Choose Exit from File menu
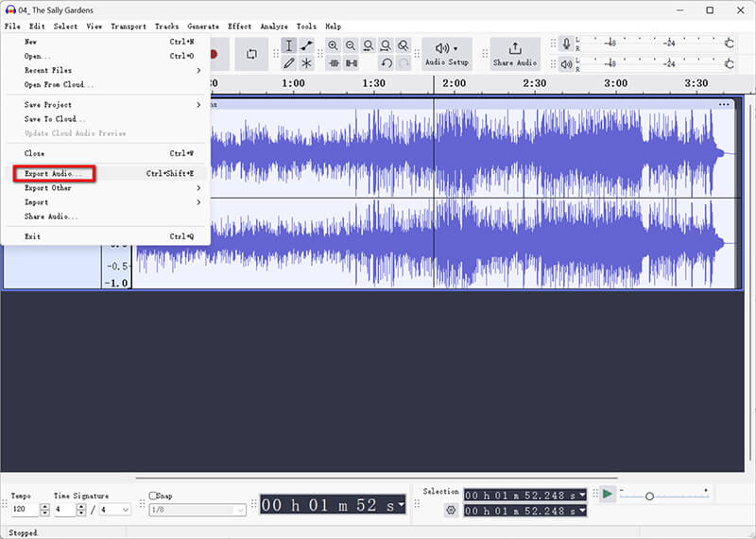 pyautogui.click(x=111, y=236)
